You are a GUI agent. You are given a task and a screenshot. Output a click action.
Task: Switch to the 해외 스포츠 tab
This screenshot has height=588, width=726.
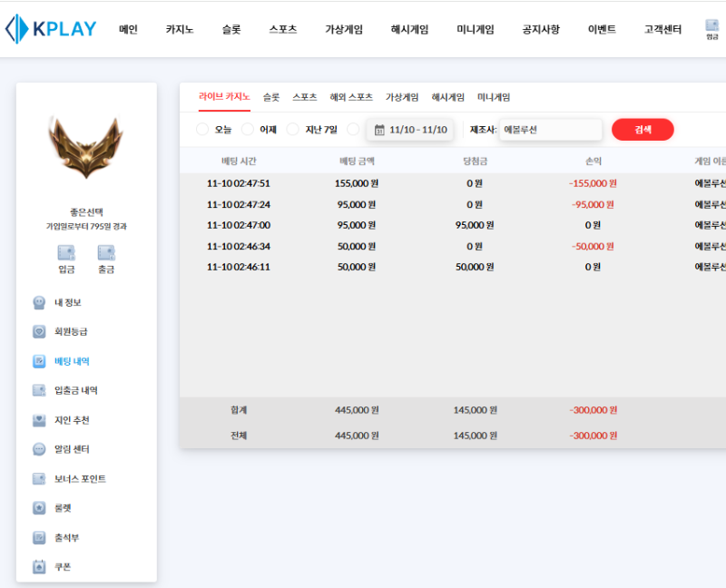pos(351,97)
